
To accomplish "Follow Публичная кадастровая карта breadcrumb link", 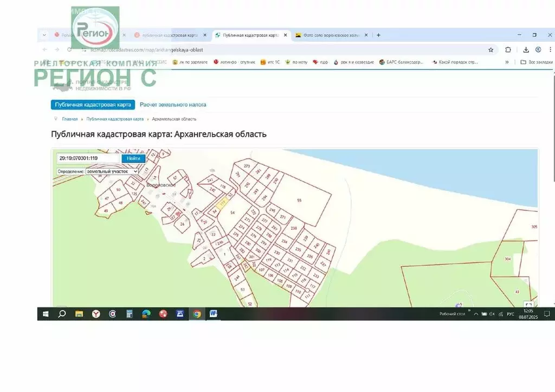I will coord(115,119).
